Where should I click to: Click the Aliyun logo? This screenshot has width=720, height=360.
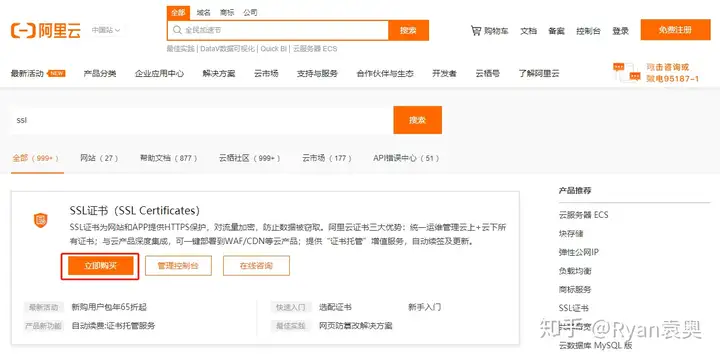click(45, 31)
